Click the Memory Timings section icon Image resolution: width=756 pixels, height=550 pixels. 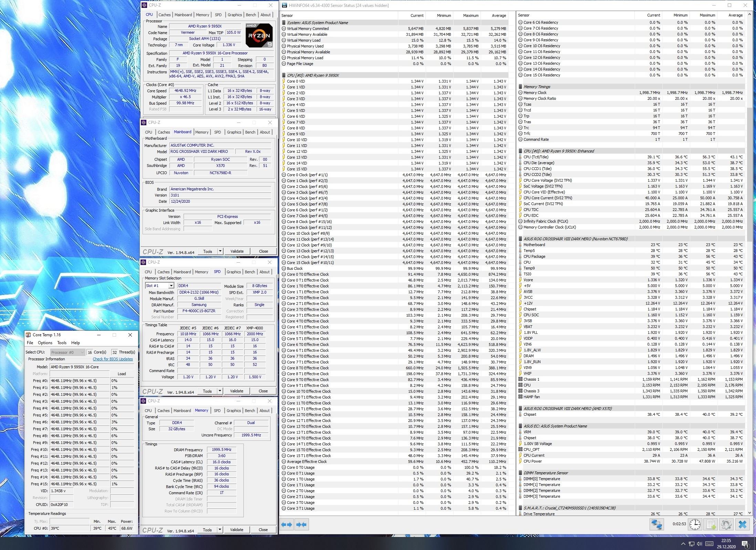coord(520,87)
